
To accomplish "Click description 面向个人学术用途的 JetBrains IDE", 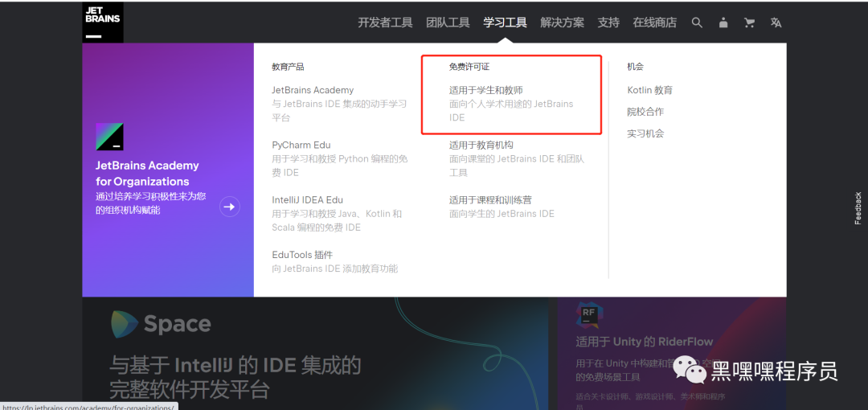I will pos(511,111).
